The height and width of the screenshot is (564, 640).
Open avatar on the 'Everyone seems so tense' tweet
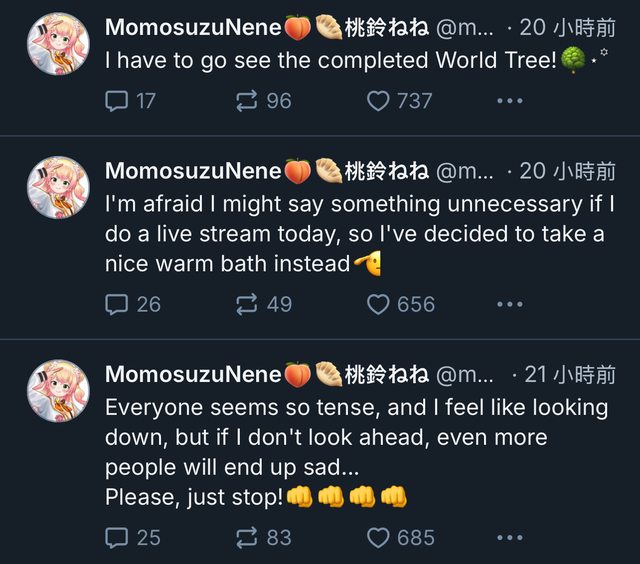point(58,391)
